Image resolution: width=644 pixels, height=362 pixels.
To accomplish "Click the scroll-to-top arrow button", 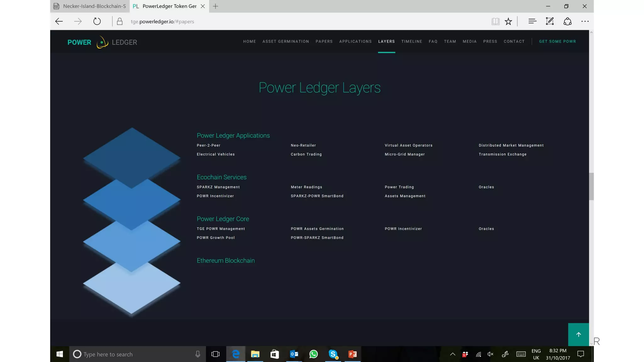I will (578, 334).
